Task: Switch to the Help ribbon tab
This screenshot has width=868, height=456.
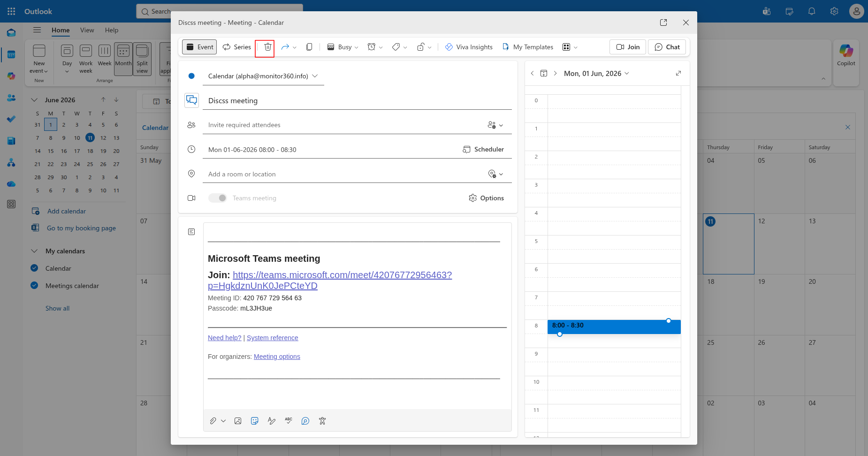Action: coord(112,30)
